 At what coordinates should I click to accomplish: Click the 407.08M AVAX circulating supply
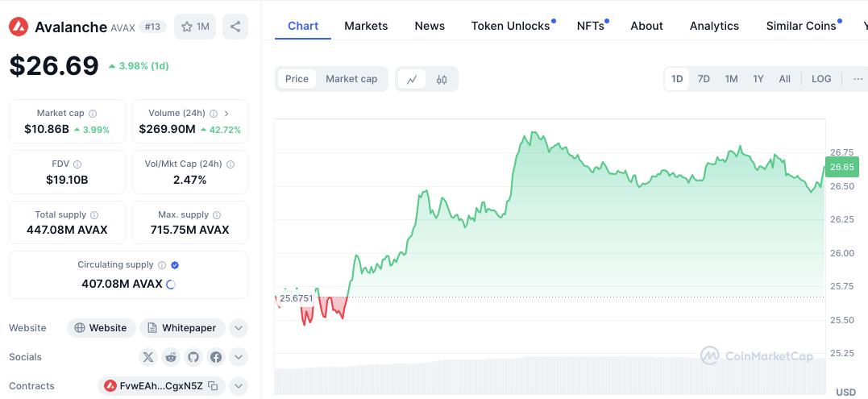point(122,285)
